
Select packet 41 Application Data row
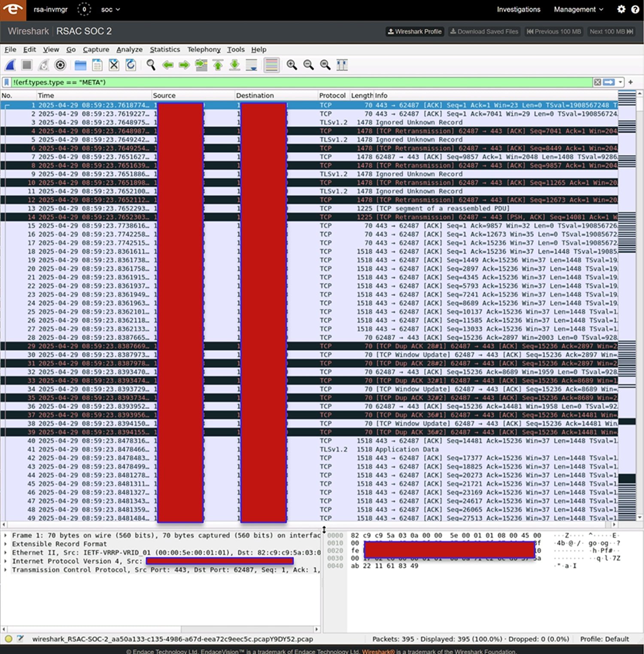(309, 449)
